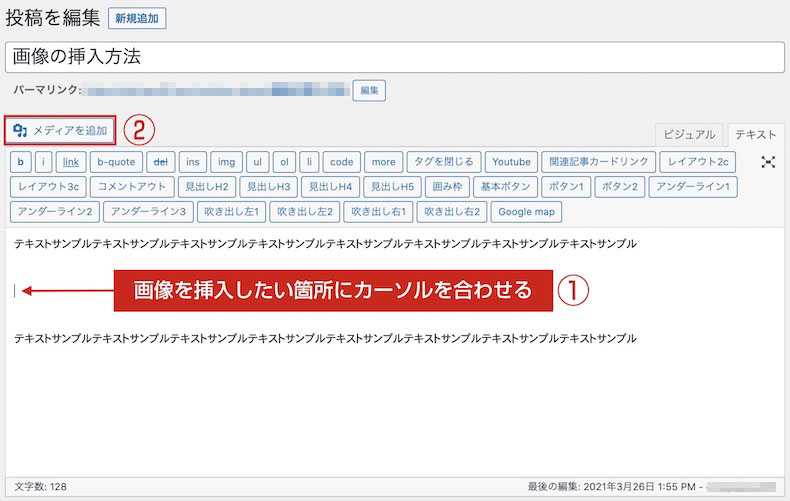
Task: Click the Youtube quicktag button
Action: coord(511,162)
